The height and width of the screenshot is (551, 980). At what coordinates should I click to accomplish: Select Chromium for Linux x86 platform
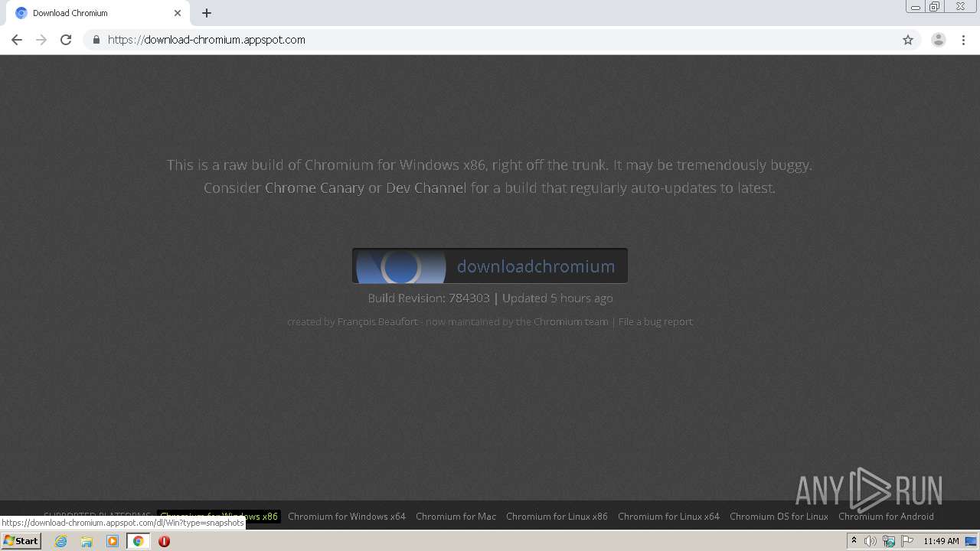pos(557,517)
